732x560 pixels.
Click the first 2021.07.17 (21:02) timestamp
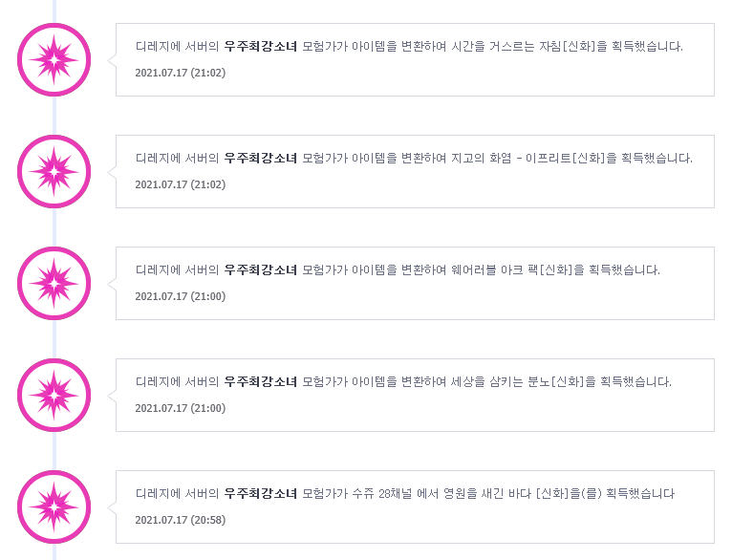tap(181, 73)
